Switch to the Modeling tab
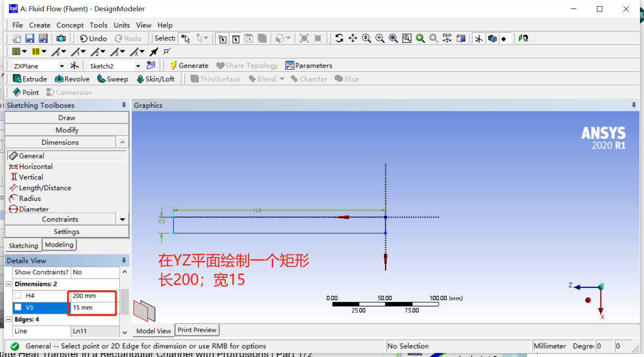Image resolution: width=644 pixels, height=357 pixels. 59,245
